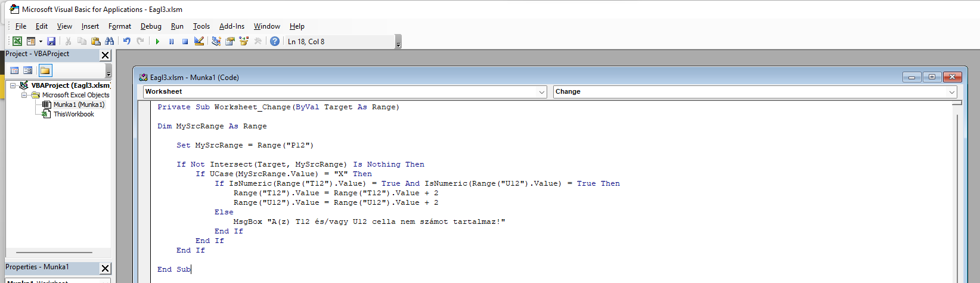Click the code window split bar handle
This screenshot has width=980, height=283.
[957, 103]
